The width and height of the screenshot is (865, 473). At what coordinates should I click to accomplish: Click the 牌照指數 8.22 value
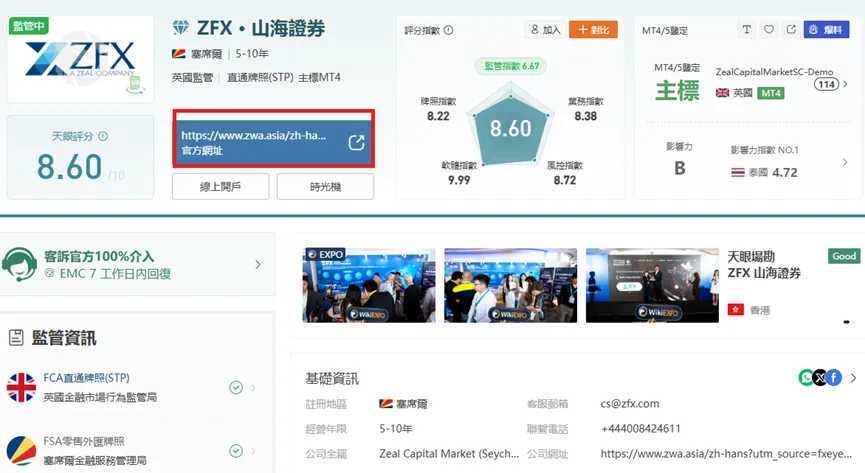438,116
